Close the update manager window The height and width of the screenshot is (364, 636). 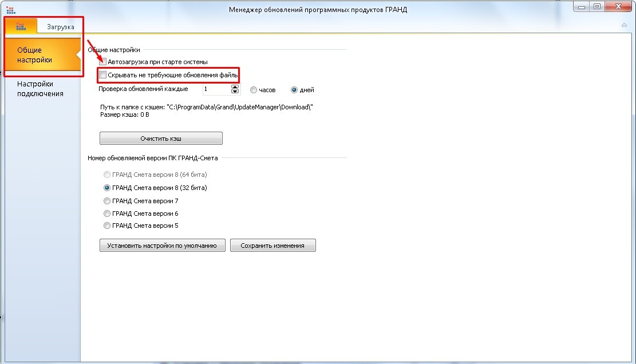619,6
